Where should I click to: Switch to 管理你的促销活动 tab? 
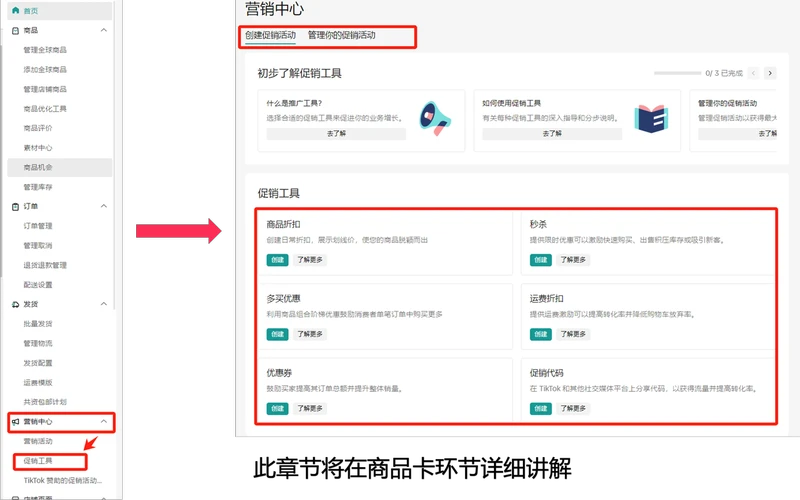(x=342, y=35)
